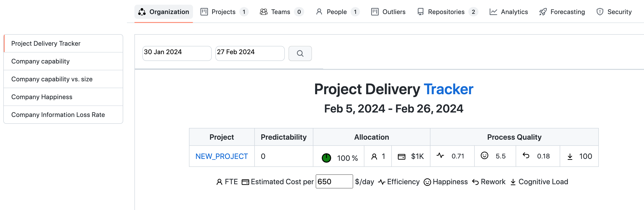This screenshot has width=644, height=210.
Task: Click the Feb 5, 2024 - Feb 26, 2024 date range
Action: 394,109
